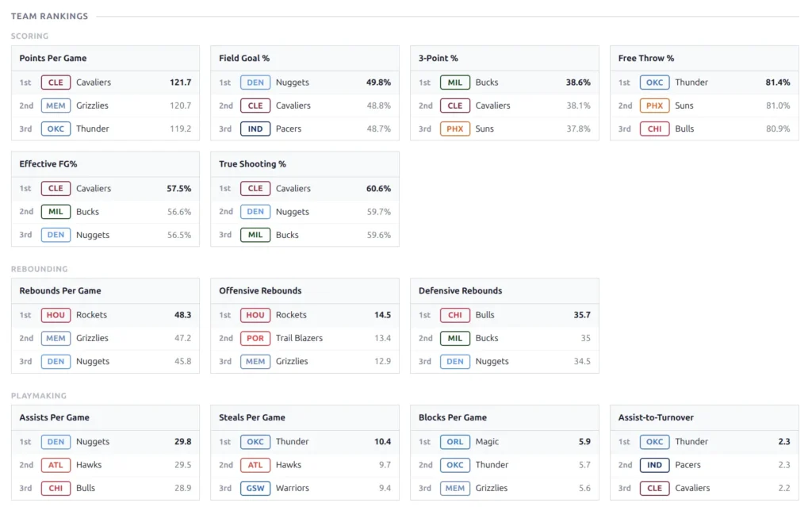Click GSW badge in Steals Per Game
The image size is (812, 507).
point(255,488)
